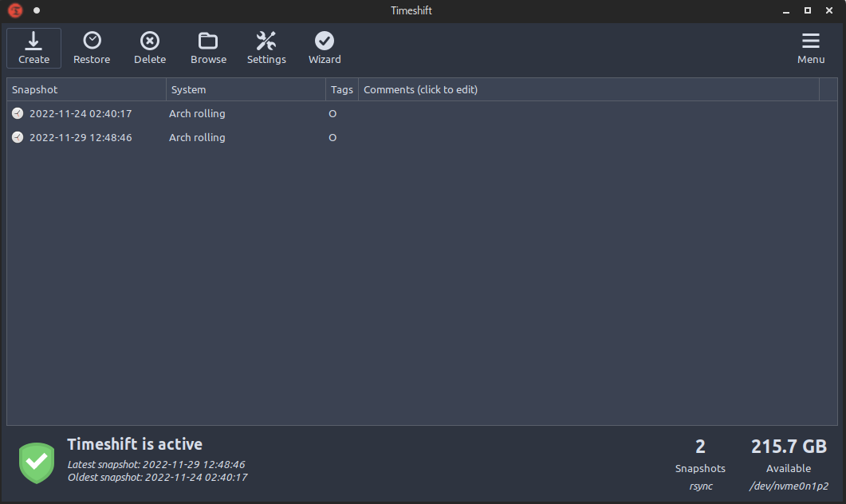
Task: Open the Restore snapshot tool
Action: pos(92,48)
